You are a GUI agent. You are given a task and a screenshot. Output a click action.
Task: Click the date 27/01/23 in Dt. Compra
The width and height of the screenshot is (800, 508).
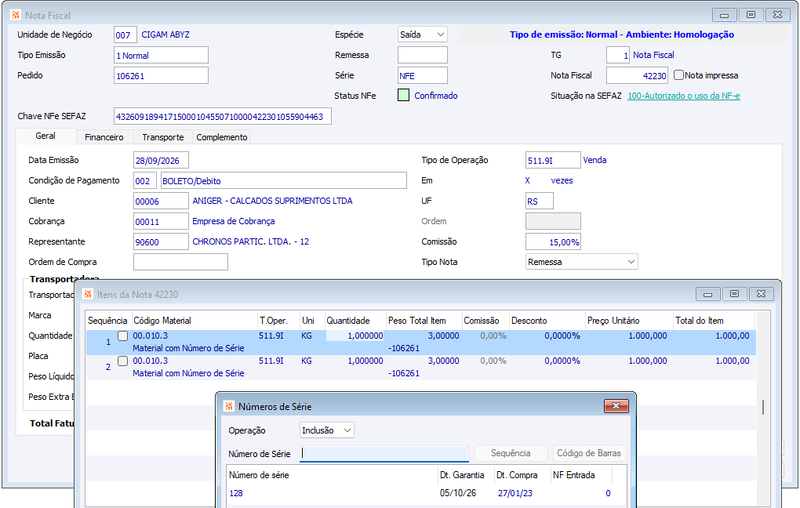click(x=515, y=493)
